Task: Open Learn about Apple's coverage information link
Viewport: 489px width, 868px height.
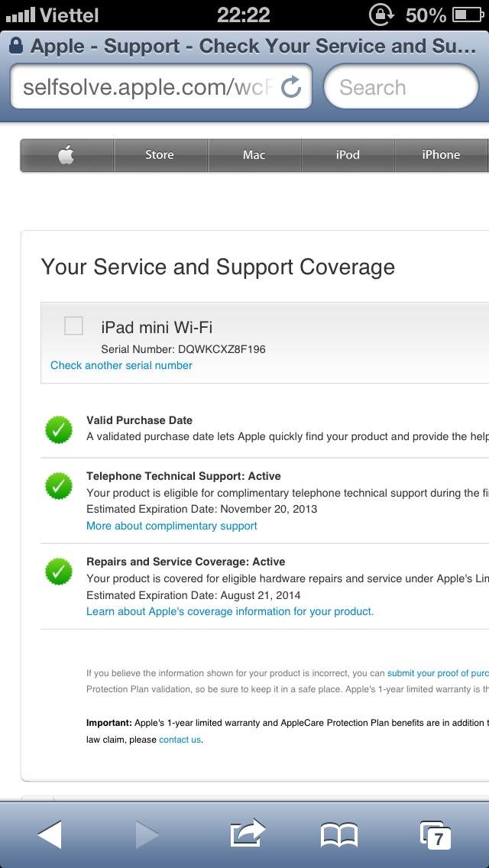Action: 230,612
